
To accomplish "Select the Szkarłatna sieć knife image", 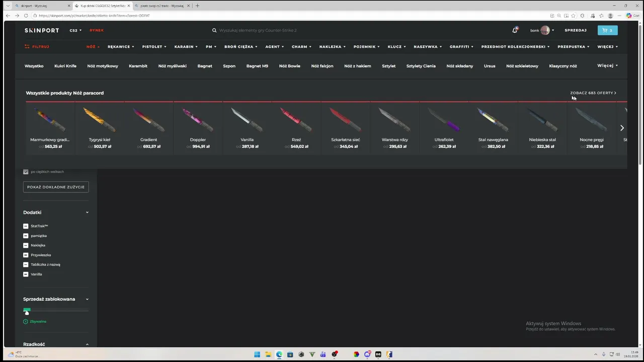I will click(x=346, y=120).
